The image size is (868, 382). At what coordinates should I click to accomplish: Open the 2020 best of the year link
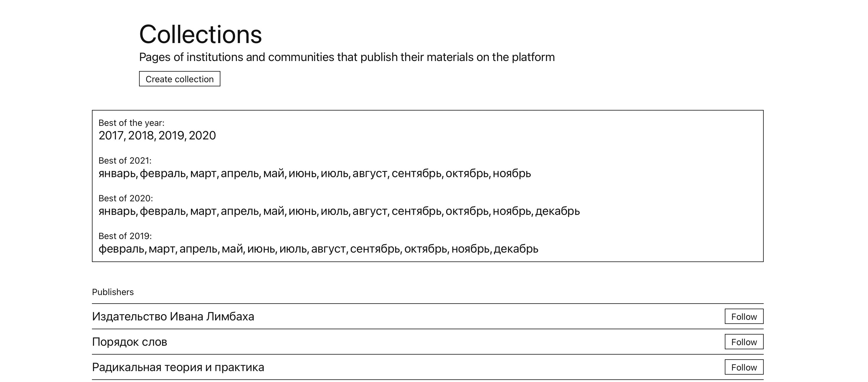202,136
